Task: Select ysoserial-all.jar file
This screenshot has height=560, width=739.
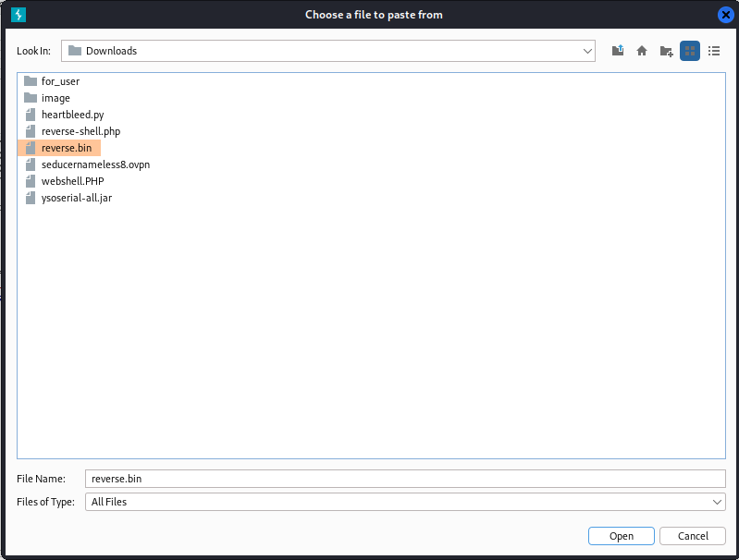Action: (68, 198)
